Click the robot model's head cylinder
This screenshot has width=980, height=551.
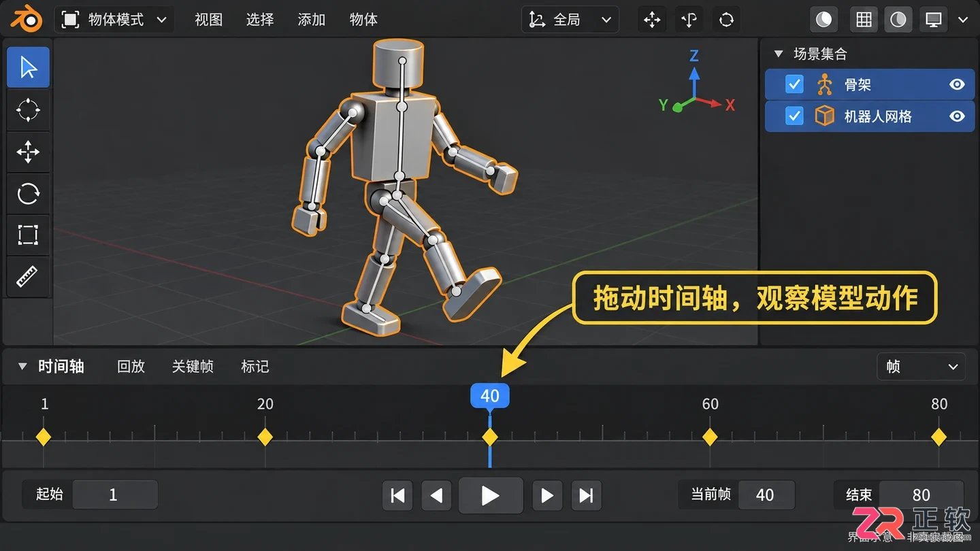[399, 66]
